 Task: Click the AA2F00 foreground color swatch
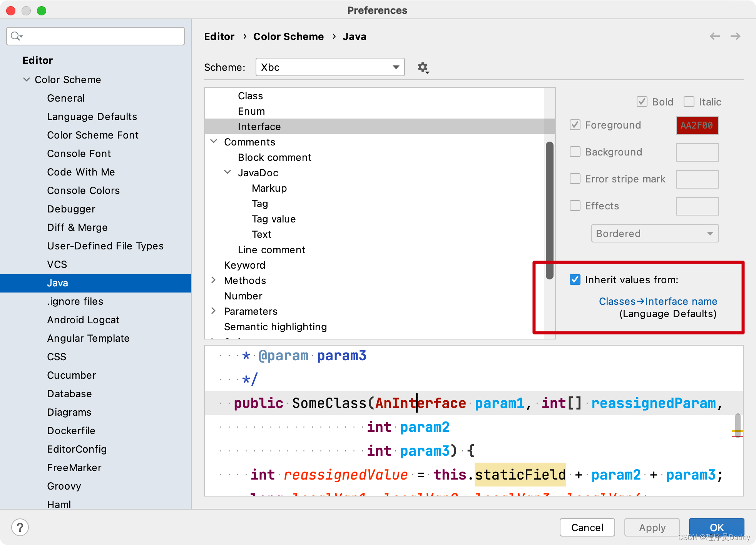[x=697, y=125]
